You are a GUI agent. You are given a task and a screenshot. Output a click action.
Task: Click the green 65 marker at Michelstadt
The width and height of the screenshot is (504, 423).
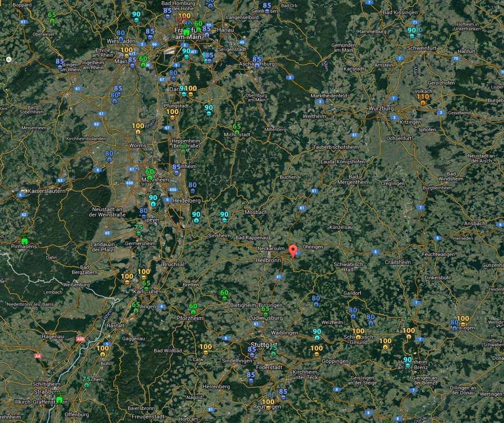point(237,129)
